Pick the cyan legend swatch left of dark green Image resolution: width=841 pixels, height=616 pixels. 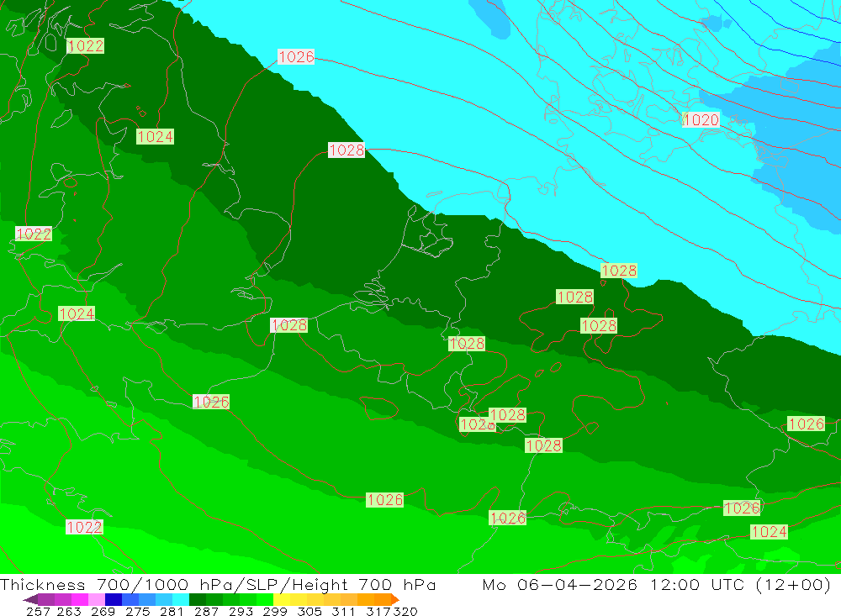181,599
